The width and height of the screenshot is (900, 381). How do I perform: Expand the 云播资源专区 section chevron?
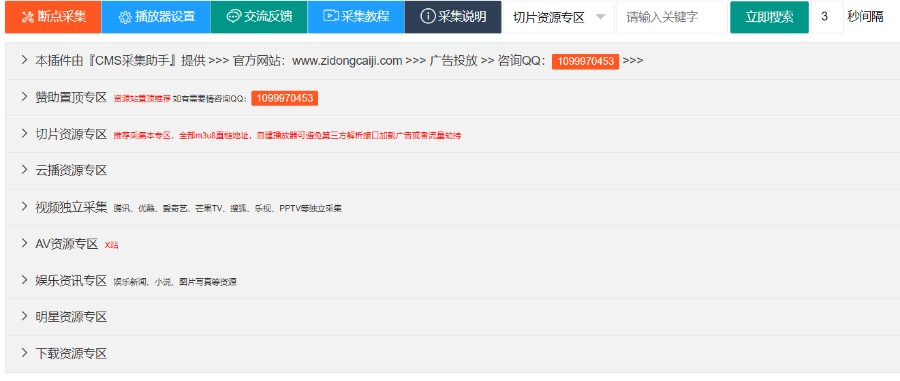24,169
